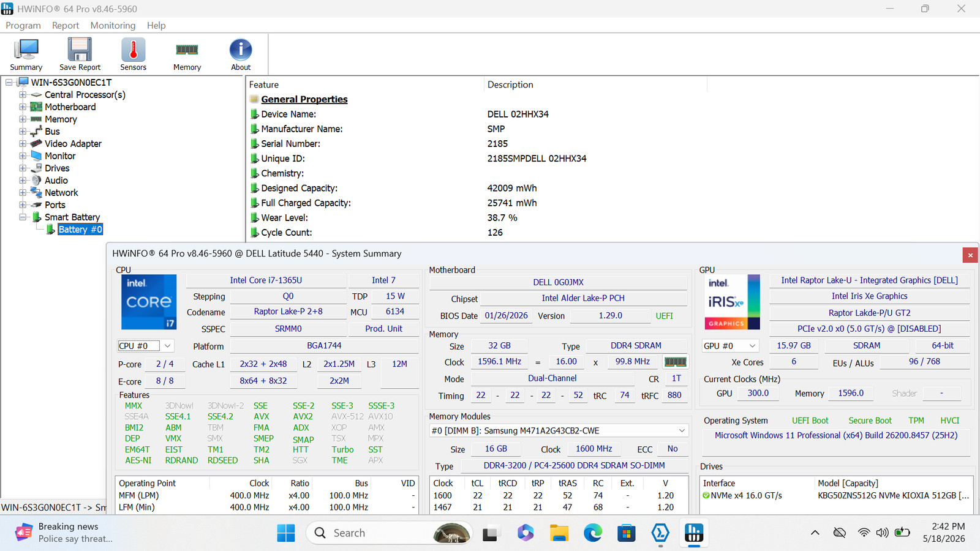This screenshot has height=551, width=980.
Task: Open the Summary toolbar icon
Action: 26,54
